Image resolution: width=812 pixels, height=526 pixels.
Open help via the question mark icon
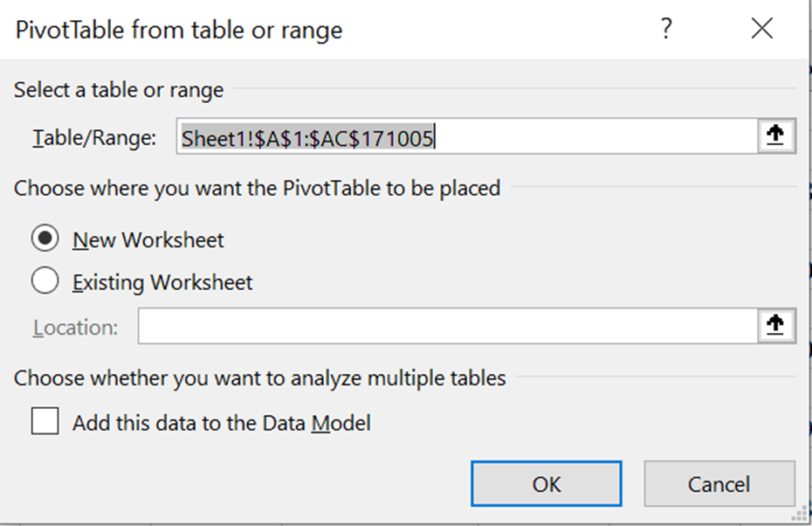click(x=666, y=29)
